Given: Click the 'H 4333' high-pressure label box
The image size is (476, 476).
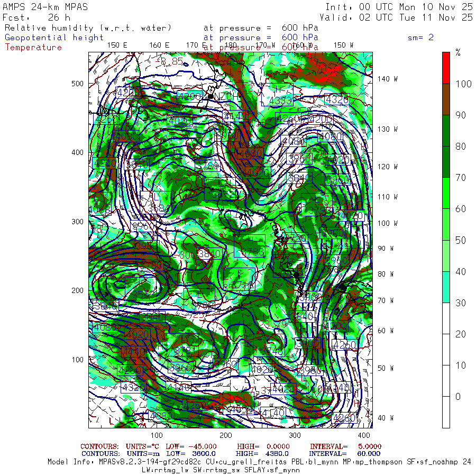Looking at the screenshot, I should pyautogui.click(x=278, y=95).
